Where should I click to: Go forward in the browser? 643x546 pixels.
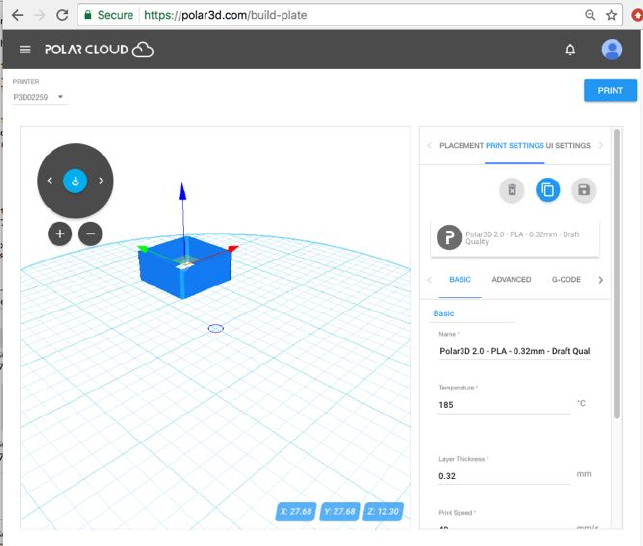[40, 16]
